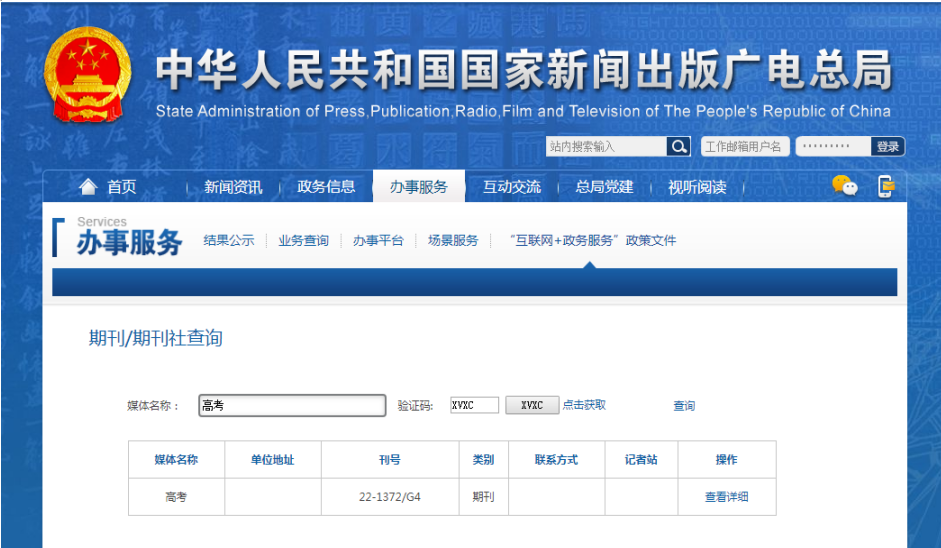Open “互联网+政务服务”政策文件 link
941x548 pixels.
(x=592, y=241)
